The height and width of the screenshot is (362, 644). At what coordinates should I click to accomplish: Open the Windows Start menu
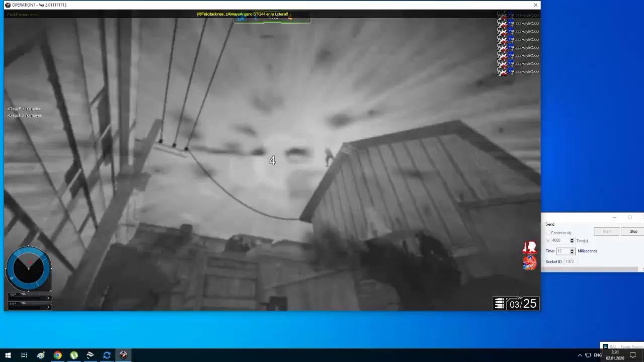[8, 355]
